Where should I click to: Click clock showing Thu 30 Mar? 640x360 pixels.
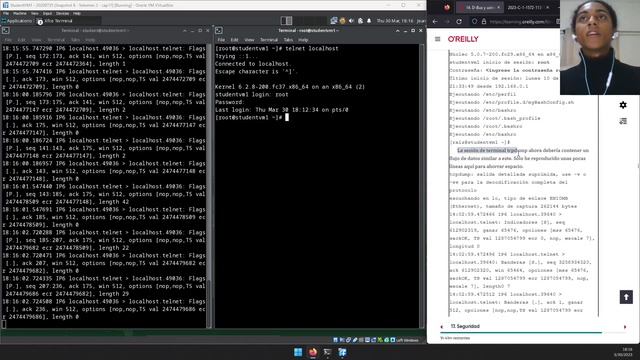tap(394, 20)
